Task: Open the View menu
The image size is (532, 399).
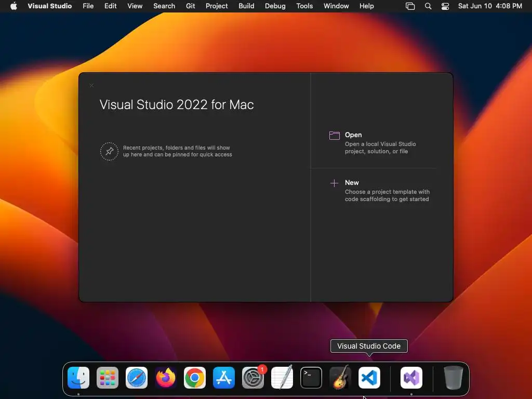Action: (x=135, y=6)
